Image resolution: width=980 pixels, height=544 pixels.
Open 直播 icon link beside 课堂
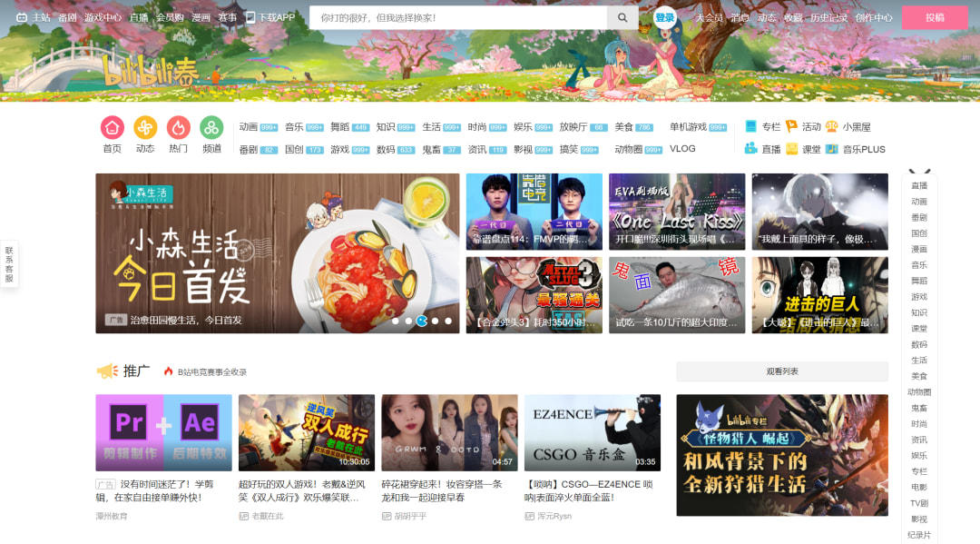(751, 149)
